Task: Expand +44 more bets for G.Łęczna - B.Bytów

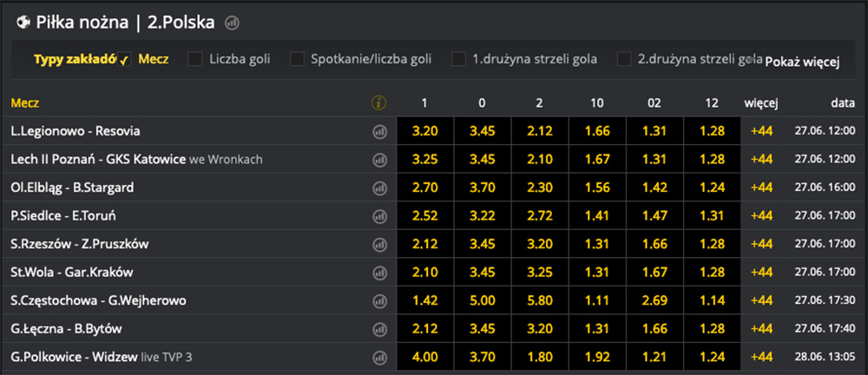Action: (x=761, y=328)
